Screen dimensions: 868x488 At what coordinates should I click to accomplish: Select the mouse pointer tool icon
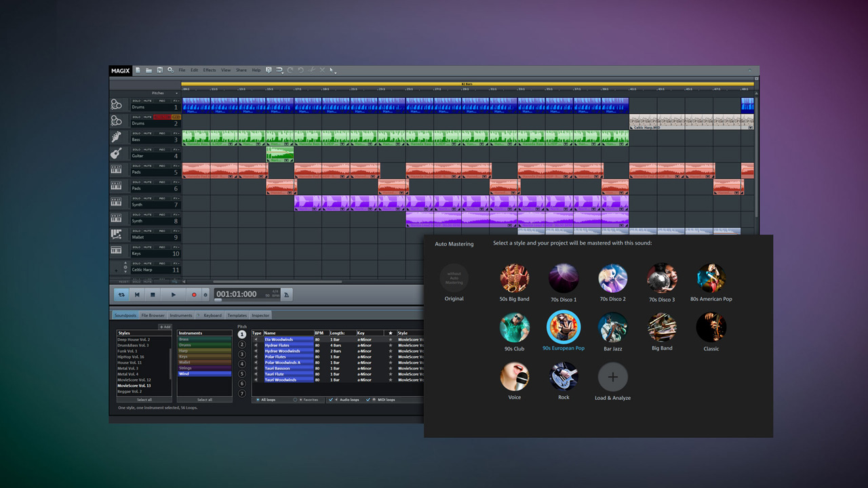(331, 70)
